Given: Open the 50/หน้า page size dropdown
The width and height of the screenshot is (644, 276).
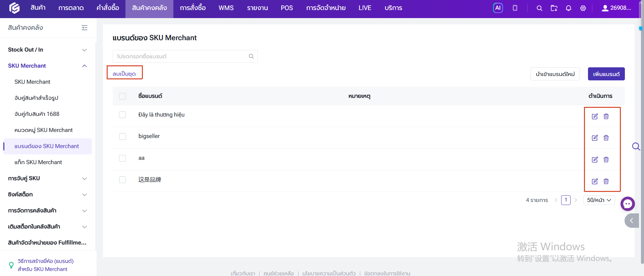Looking at the screenshot, I should coord(599,200).
